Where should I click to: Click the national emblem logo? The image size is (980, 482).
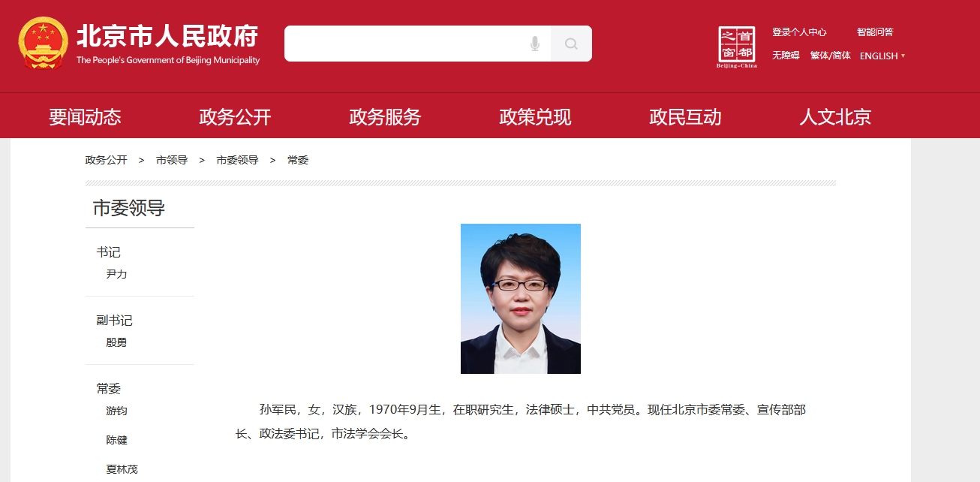pos(43,44)
